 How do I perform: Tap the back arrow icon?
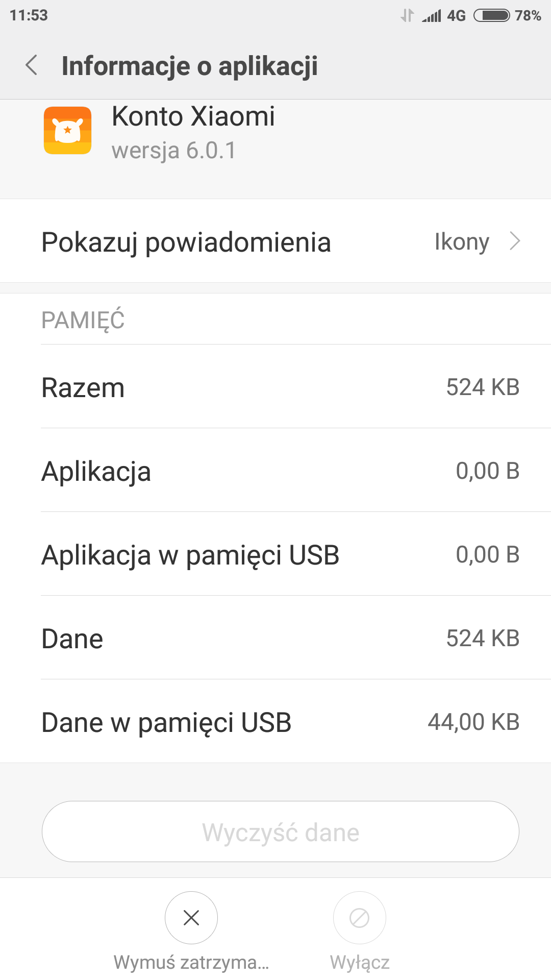coord(32,65)
